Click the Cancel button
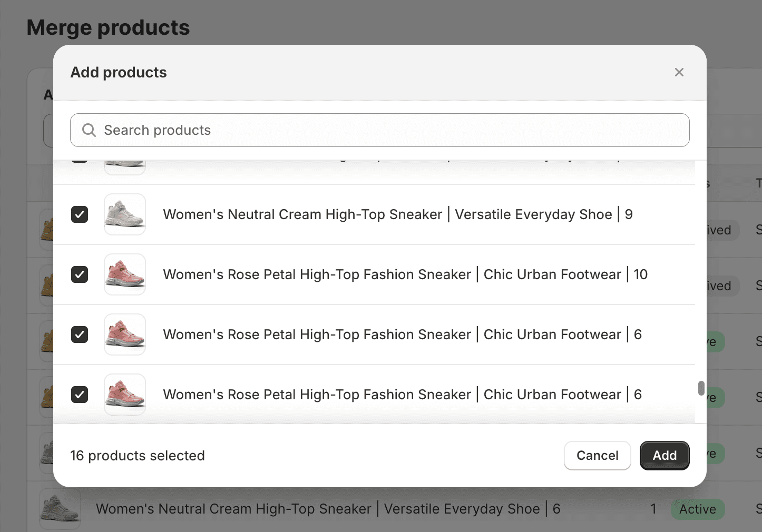Screen dimensions: 762x532 pyautogui.click(x=597, y=456)
